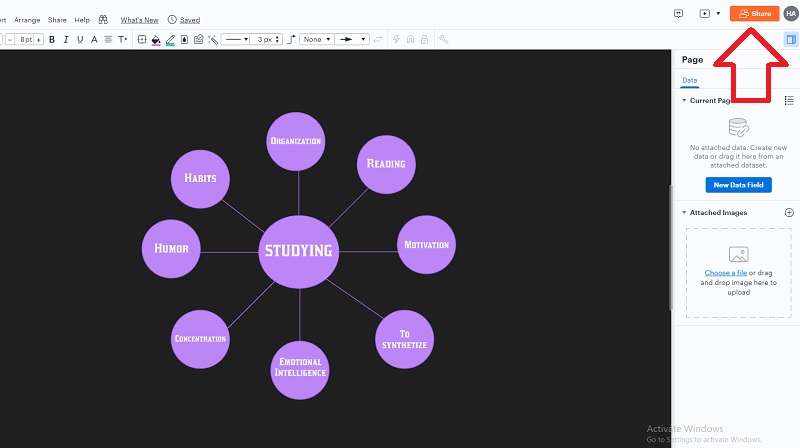Click the binoculars search icon
This screenshot has width=800, height=448.
point(103,19)
